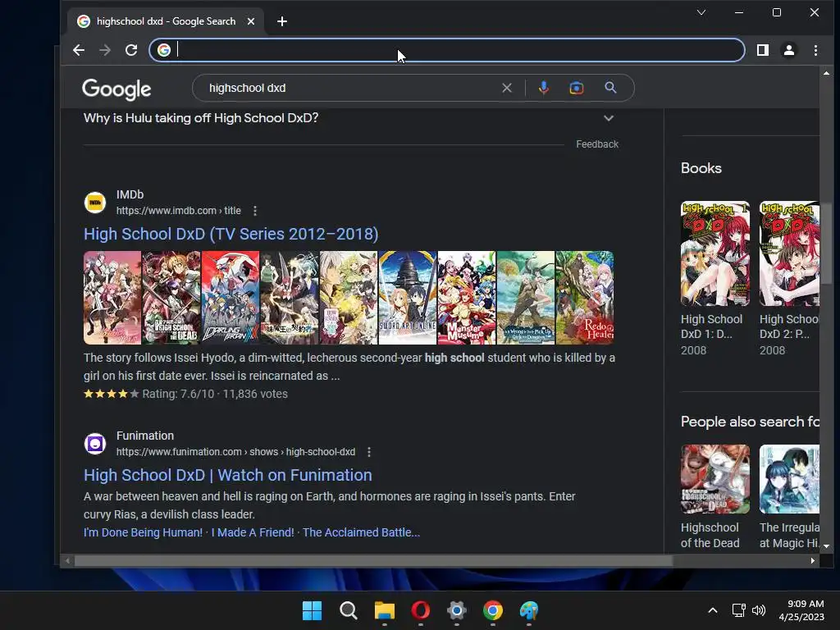Click the horizontal scrollbar thumb
Viewport: 840px width, 630px height.
coord(373,561)
